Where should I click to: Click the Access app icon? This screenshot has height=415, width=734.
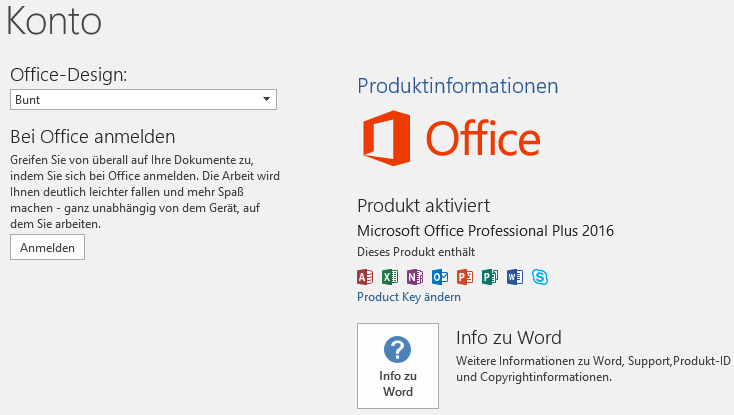(x=365, y=277)
